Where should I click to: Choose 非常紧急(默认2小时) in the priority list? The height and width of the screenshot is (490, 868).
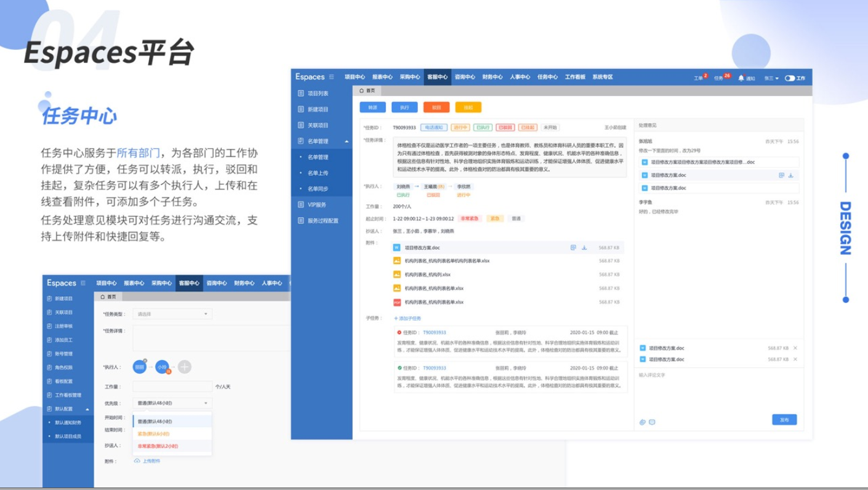pyautogui.click(x=172, y=446)
